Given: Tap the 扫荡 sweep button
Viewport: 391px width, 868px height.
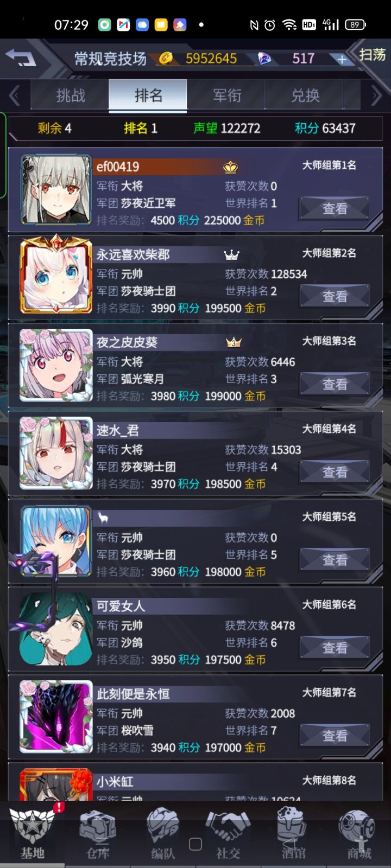Looking at the screenshot, I should click(372, 54).
